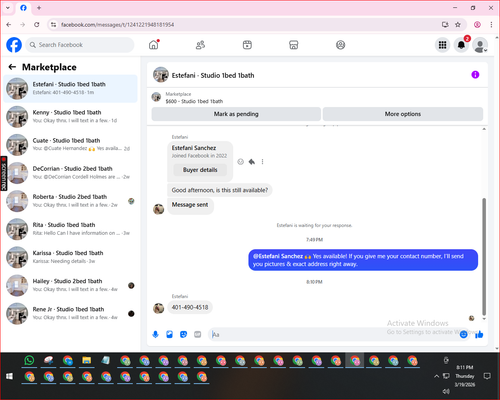This screenshot has height=400, width=500.
Task: Open the Chrome three-dot menu
Action: tap(491, 25)
